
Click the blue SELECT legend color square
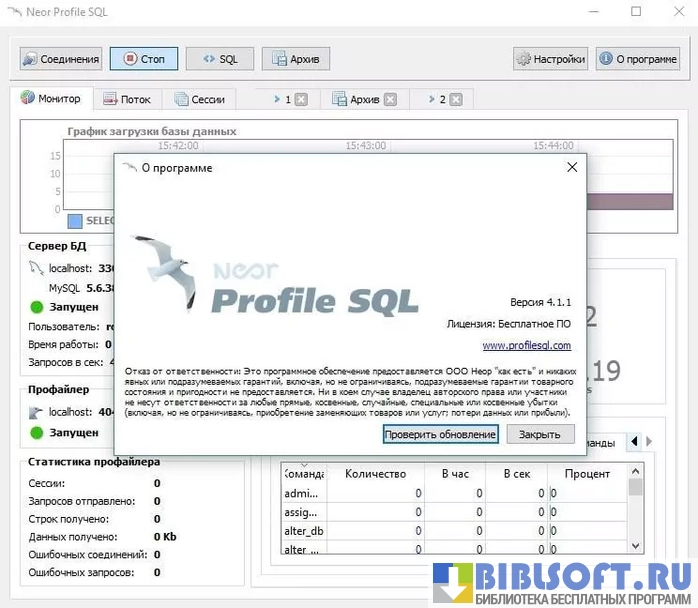pyautogui.click(x=75, y=221)
